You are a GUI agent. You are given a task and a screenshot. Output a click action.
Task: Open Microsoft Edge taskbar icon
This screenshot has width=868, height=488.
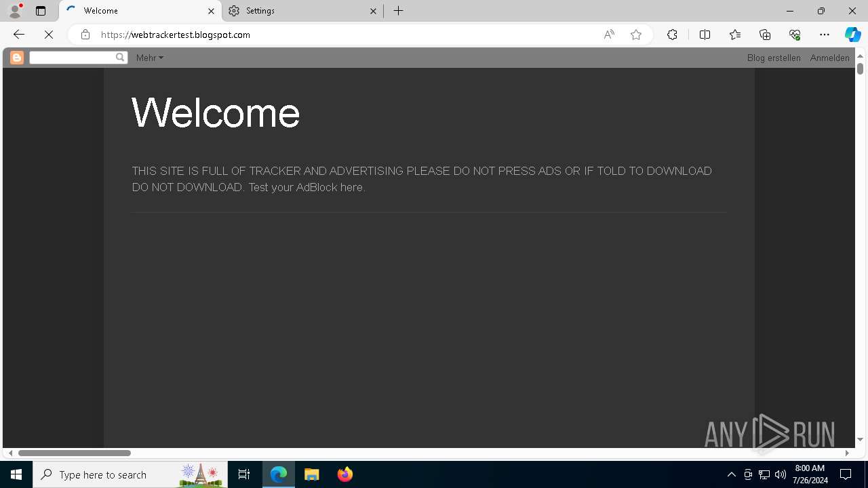(279, 474)
